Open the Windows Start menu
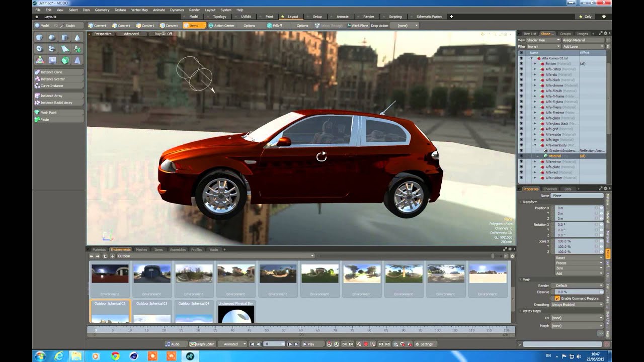644x362 pixels. click(40, 356)
